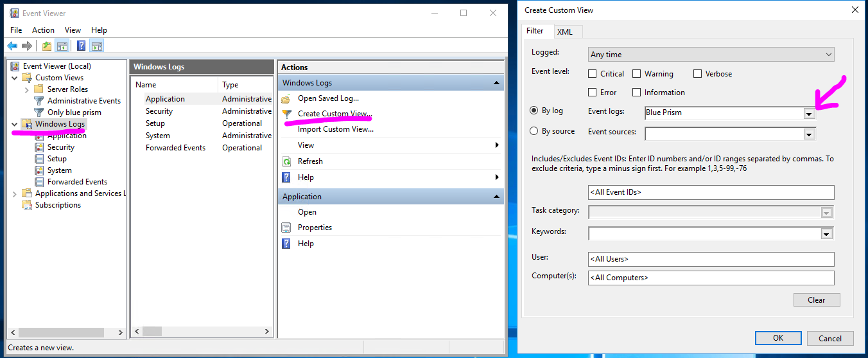The height and width of the screenshot is (358, 868).
Task: Click the Properties action icon
Action: [x=287, y=228]
